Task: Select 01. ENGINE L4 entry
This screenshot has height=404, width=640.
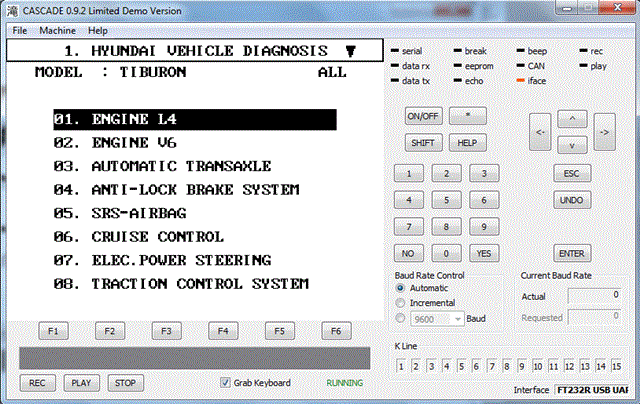Action: click(195, 120)
